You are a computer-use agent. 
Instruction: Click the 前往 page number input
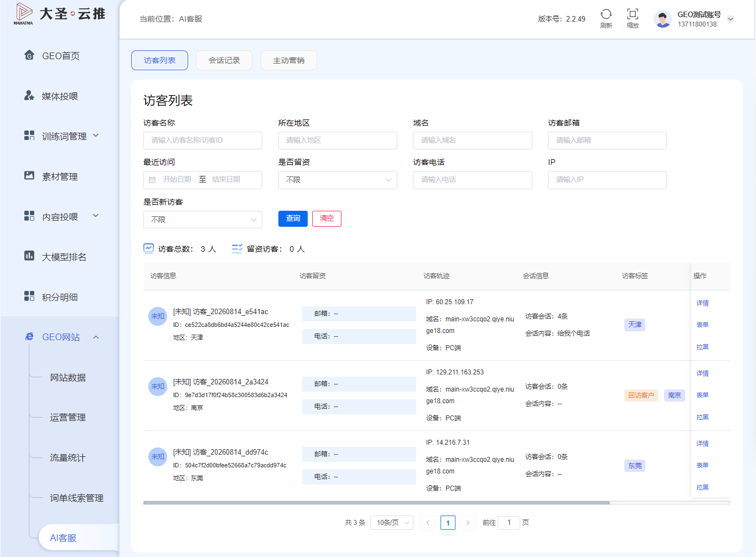point(509,523)
